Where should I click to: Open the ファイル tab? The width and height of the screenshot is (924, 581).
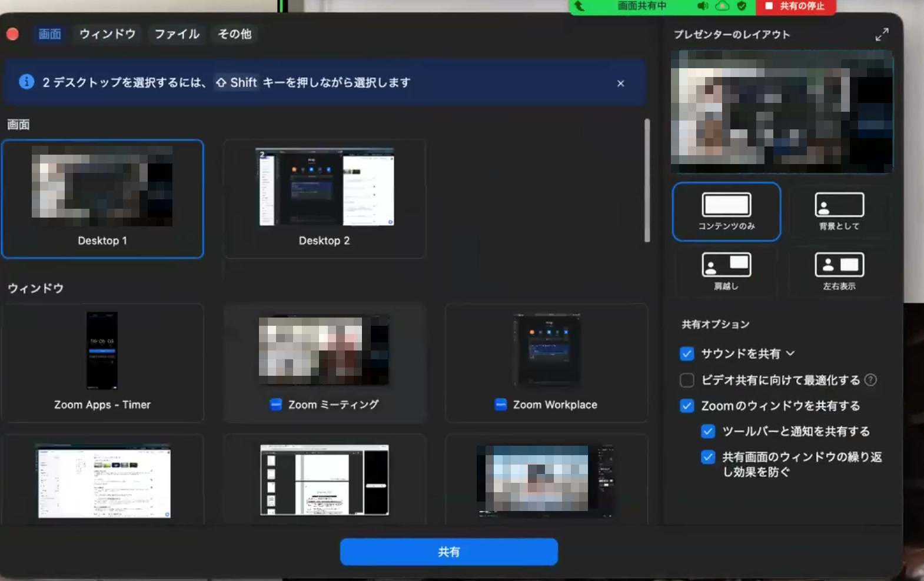(x=177, y=34)
